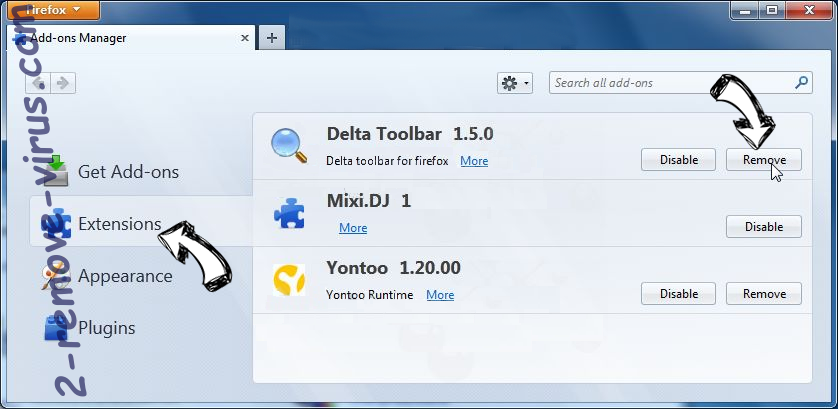
Task: Click the back navigation arrow
Action: (x=39, y=83)
